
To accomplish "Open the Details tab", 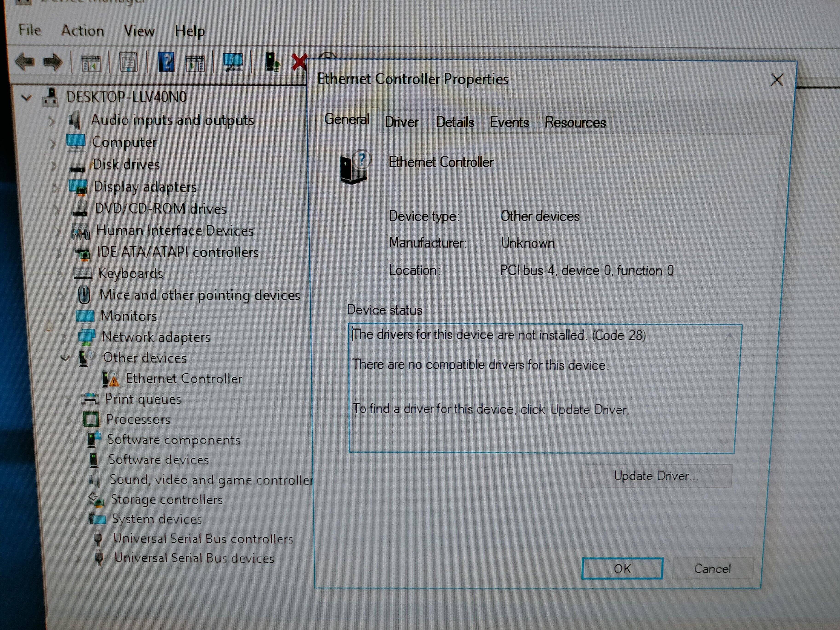I will pos(455,122).
